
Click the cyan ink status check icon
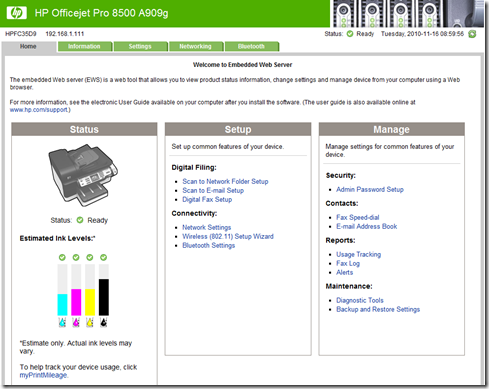tap(62, 257)
